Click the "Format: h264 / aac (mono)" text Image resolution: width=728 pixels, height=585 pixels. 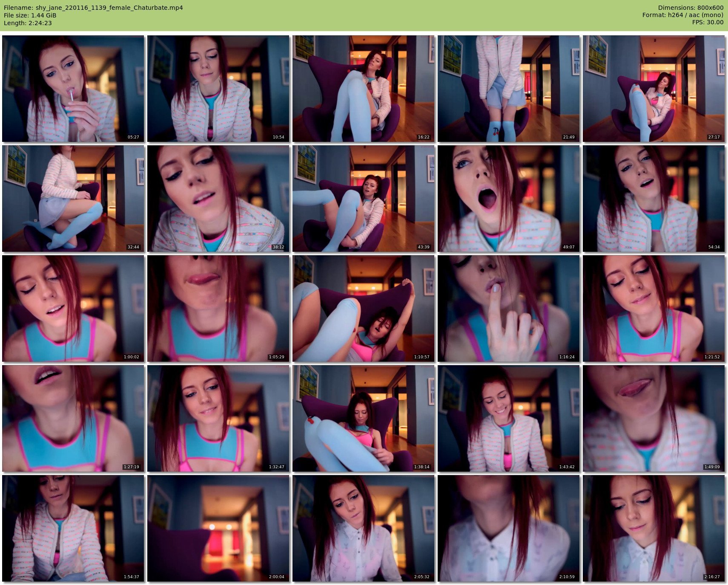tap(683, 15)
